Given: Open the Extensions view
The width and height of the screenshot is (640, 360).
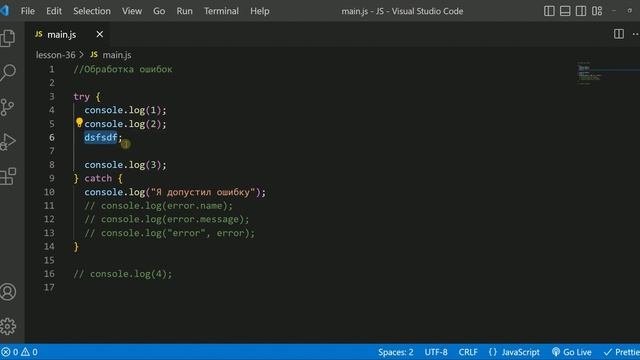Looking at the screenshot, I should point(8,176).
